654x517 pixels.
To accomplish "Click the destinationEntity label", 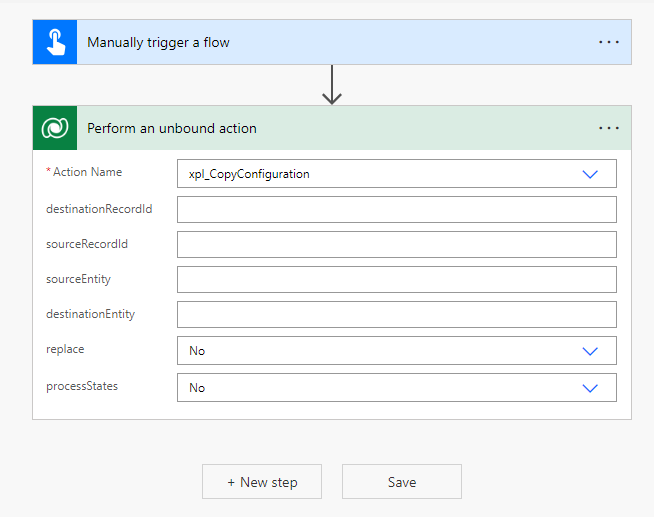I will (91, 314).
